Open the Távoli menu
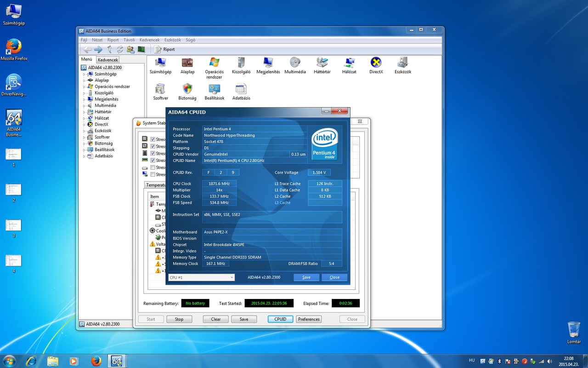This screenshot has width=588, height=368. (129, 40)
